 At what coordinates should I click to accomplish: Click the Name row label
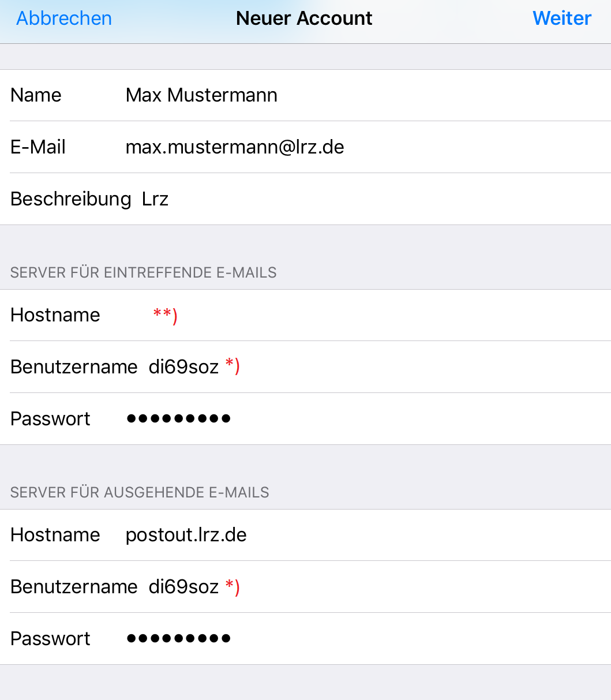click(36, 95)
